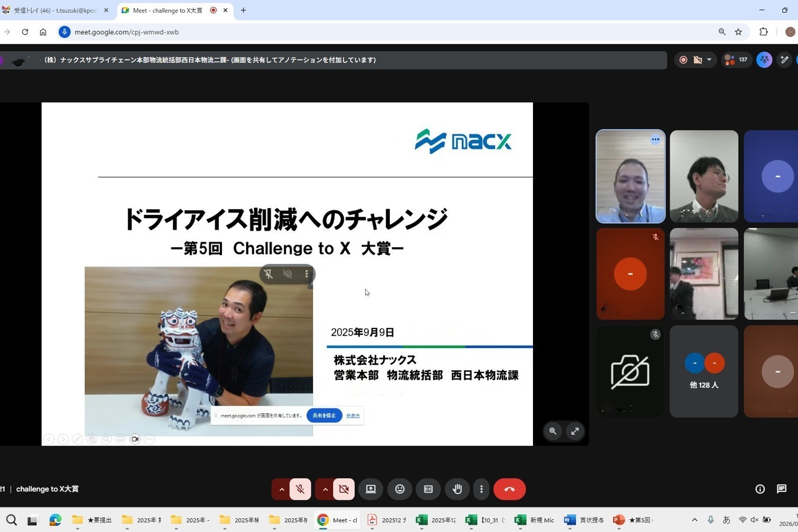Image resolution: width=798 pixels, height=532 pixels.
Task: Show the 137 participants list
Action: 736,60
